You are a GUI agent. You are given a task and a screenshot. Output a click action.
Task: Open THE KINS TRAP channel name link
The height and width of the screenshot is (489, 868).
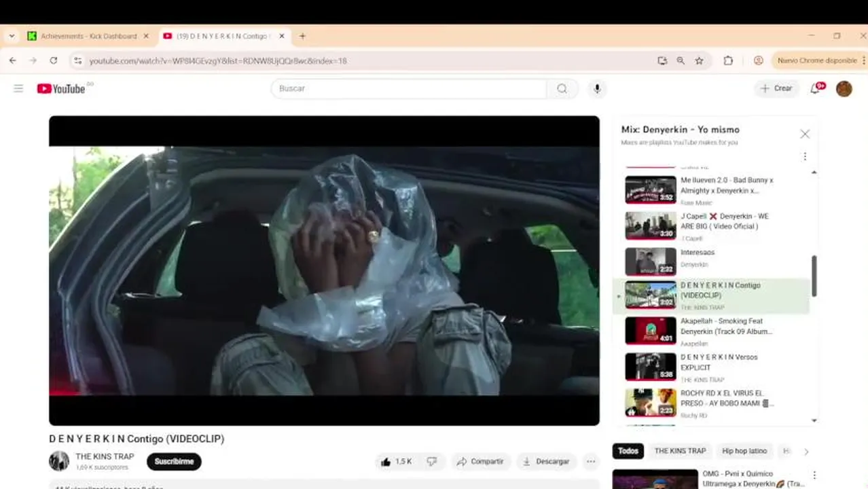coord(105,456)
